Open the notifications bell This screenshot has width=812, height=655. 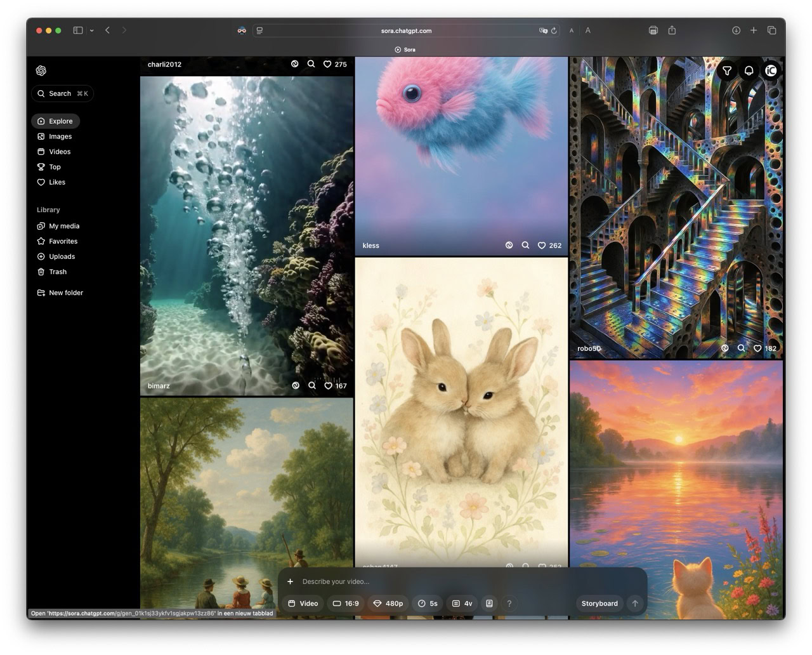[749, 70]
